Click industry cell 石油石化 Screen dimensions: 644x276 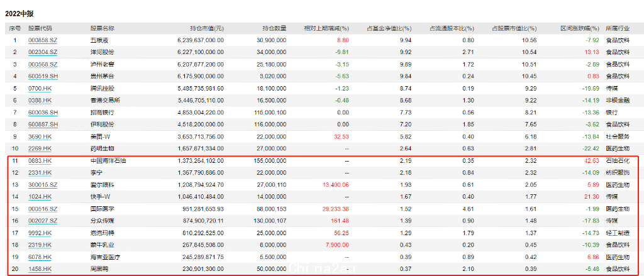[618, 161]
